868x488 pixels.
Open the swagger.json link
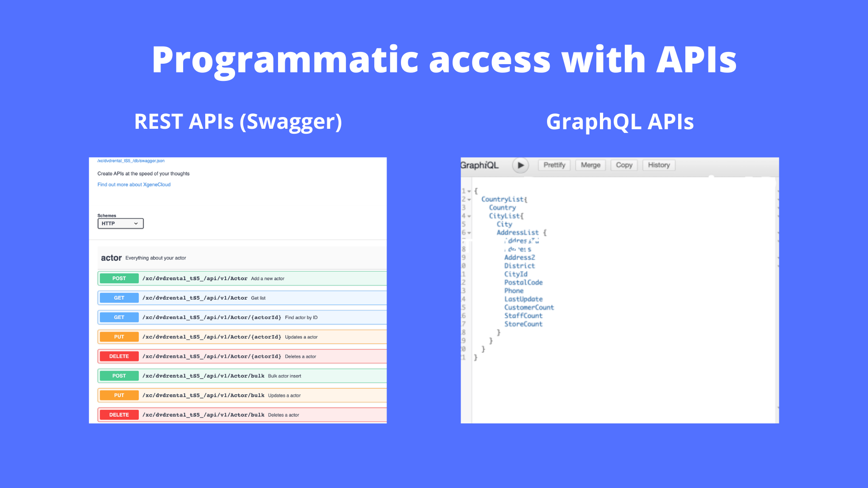tap(131, 161)
